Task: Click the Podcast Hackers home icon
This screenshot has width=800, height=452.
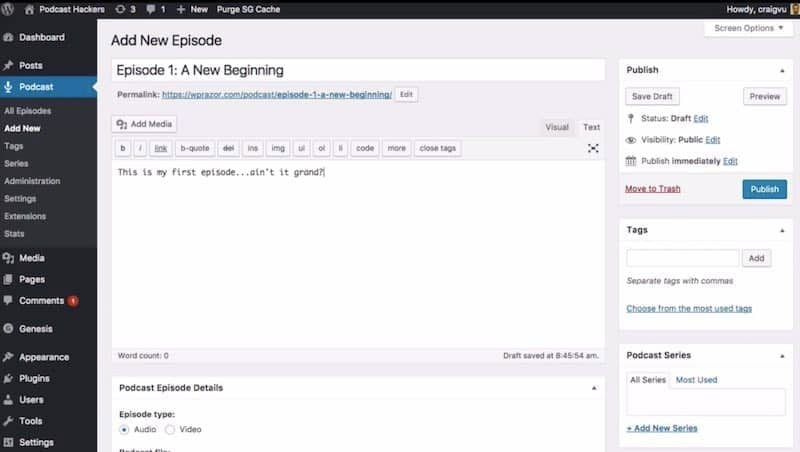Action: 29,9
